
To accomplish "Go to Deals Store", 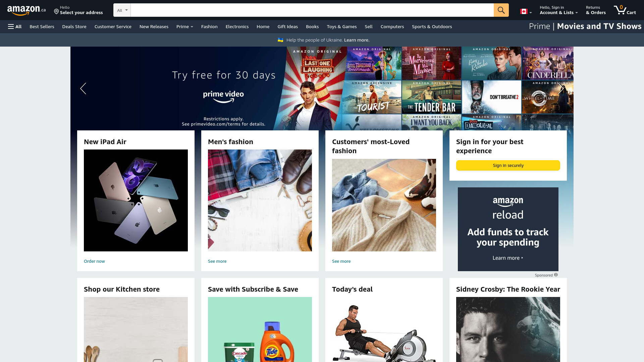I will [x=74, y=26].
